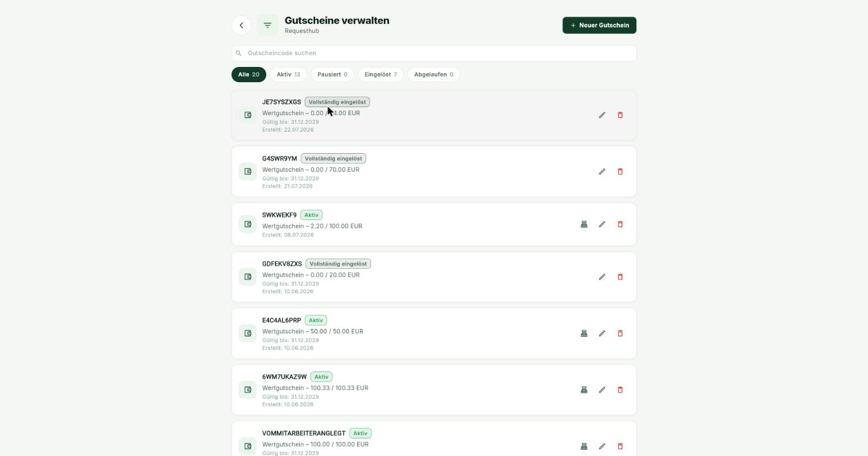
Task: Delete voucher VOMMITARBEITERANGLEGT
Action: tap(620, 446)
